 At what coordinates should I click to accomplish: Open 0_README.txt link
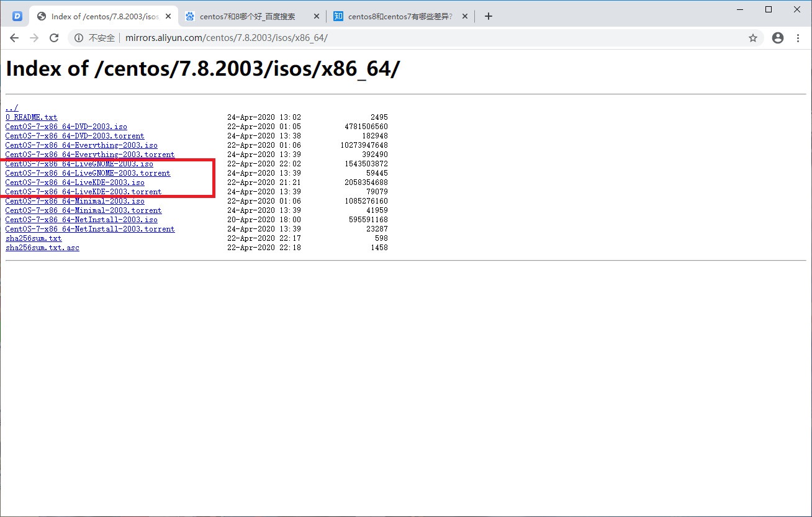click(x=31, y=117)
